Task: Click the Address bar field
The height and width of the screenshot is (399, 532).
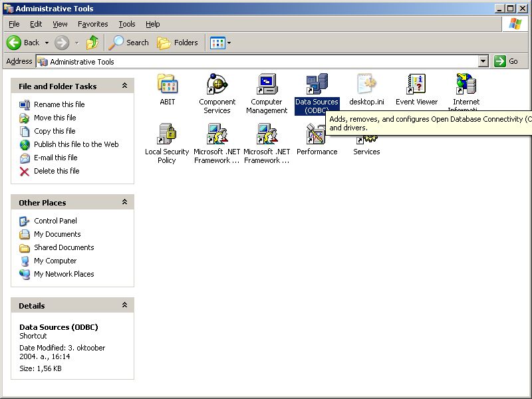Action: [257, 61]
